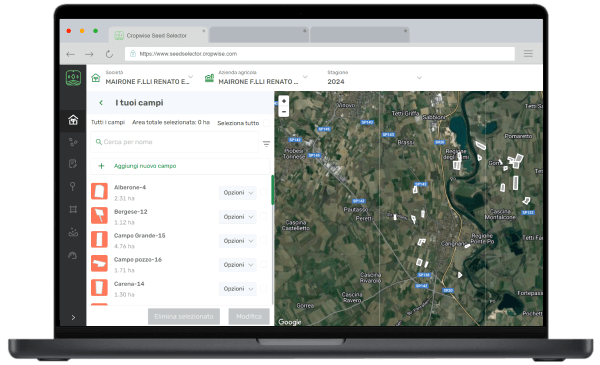The width and height of the screenshot is (600, 365).
Task: Click the Azienda agricola farm icon
Action: pos(209,78)
